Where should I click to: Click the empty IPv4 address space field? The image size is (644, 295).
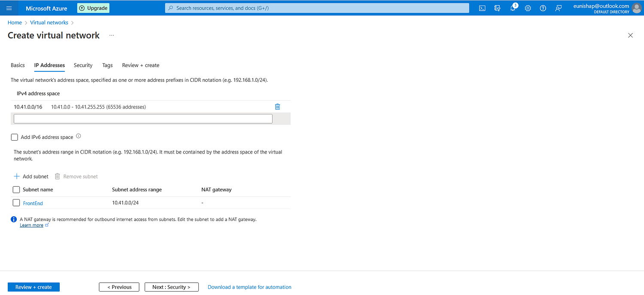coord(143,119)
